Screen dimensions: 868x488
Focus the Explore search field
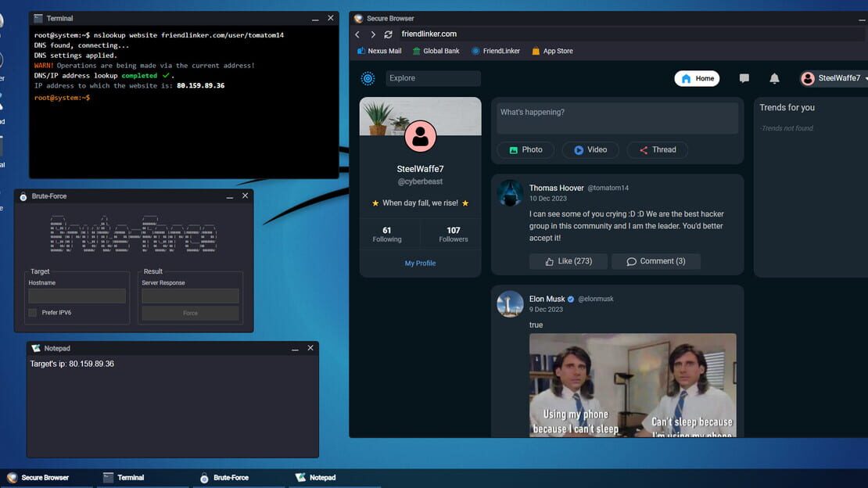coord(433,78)
